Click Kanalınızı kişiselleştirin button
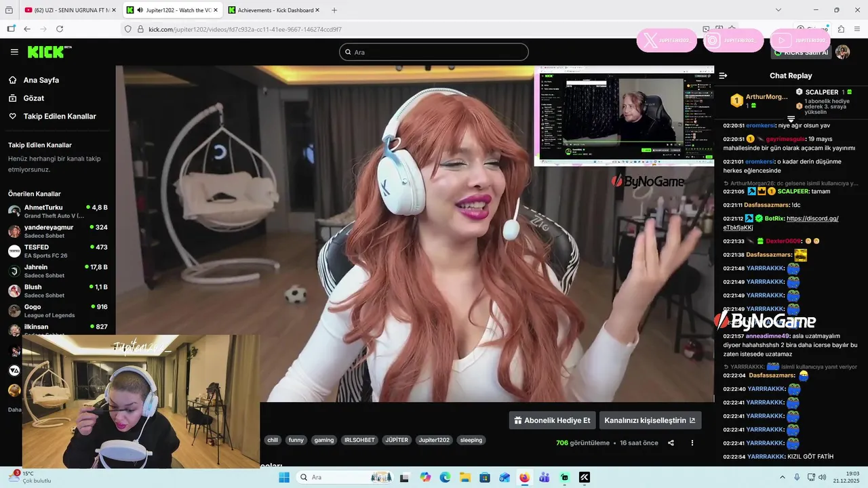The height and width of the screenshot is (488, 868). click(650, 420)
